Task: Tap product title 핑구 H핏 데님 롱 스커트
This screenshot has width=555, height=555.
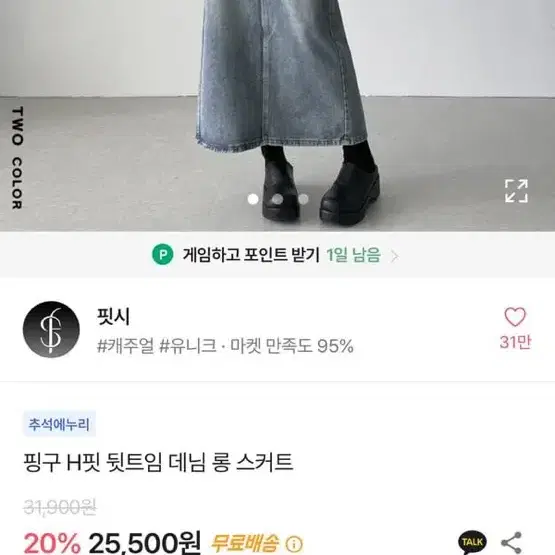Action: pyautogui.click(x=158, y=462)
